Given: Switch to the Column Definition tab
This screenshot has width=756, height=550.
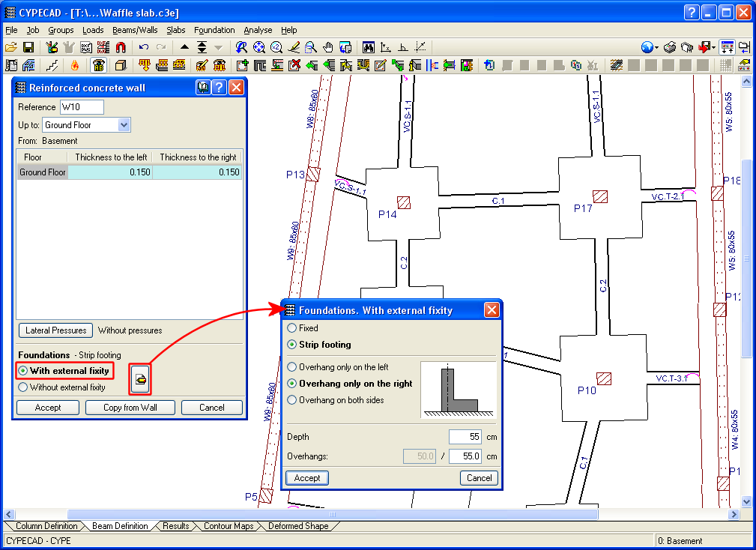Looking at the screenshot, I should click(x=46, y=526).
